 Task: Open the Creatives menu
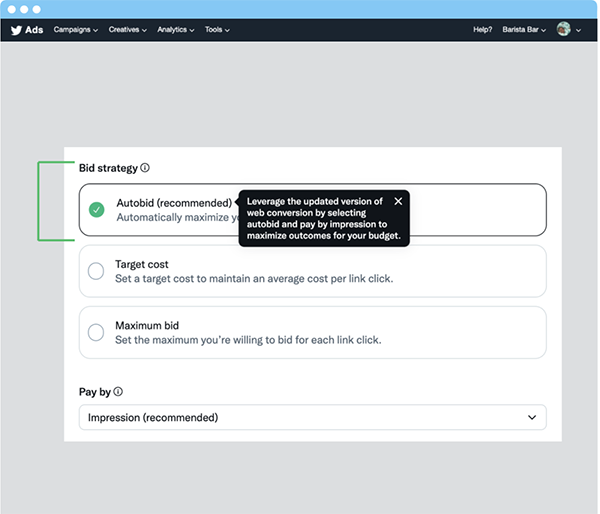(128, 29)
